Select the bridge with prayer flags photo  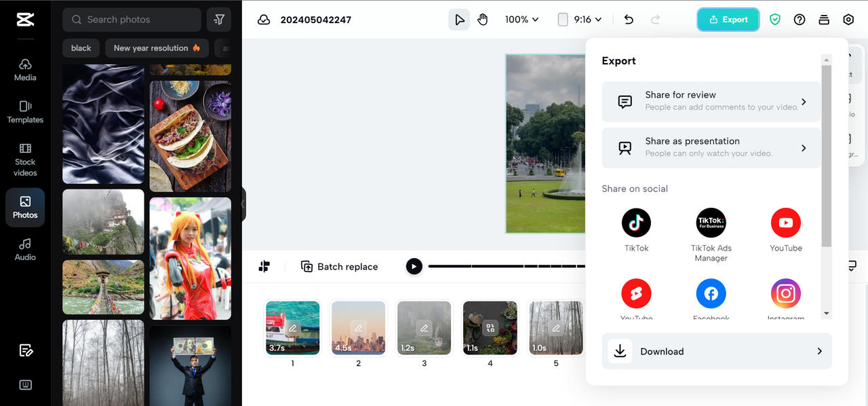[103, 287]
